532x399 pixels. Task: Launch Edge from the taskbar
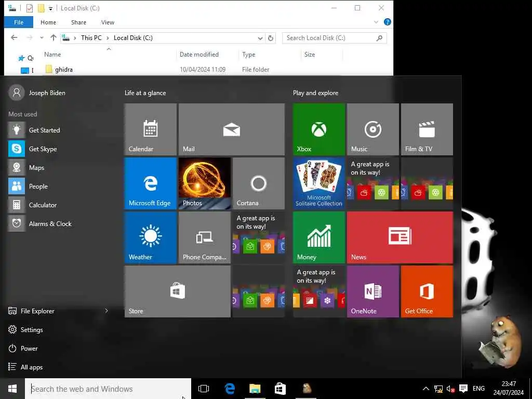pyautogui.click(x=230, y=389)
